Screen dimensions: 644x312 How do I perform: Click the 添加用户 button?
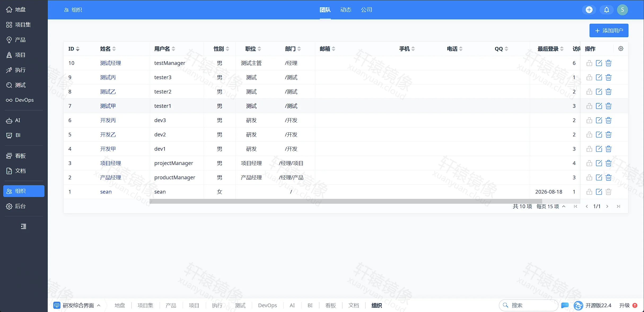[x=609, y=31]
